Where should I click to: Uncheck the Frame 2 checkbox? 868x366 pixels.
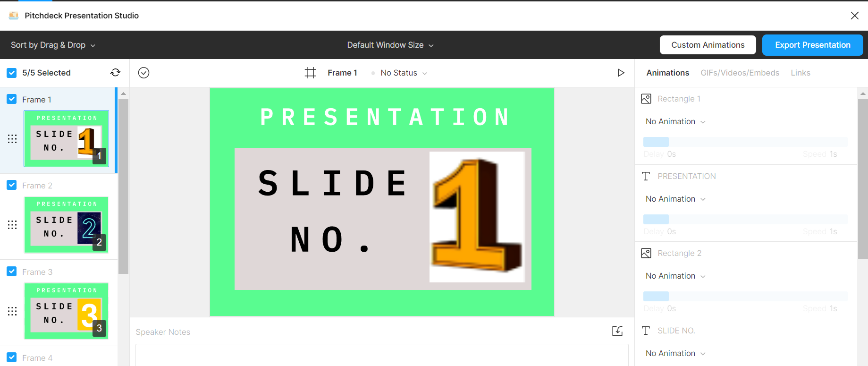(12, 185)
